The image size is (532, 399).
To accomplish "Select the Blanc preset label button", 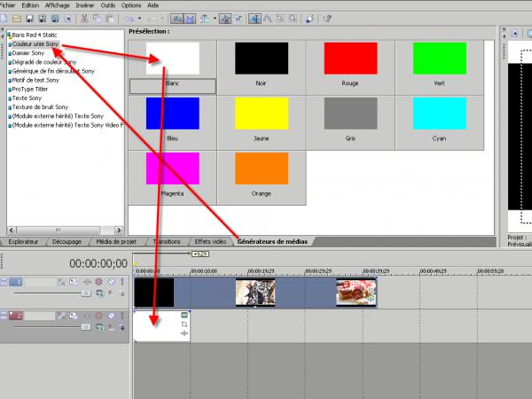I will 173,86.
